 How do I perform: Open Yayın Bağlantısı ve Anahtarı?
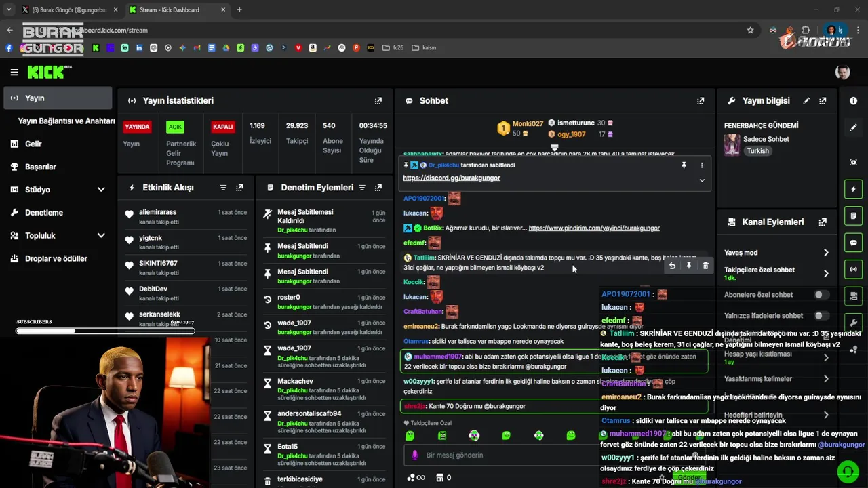66,121
